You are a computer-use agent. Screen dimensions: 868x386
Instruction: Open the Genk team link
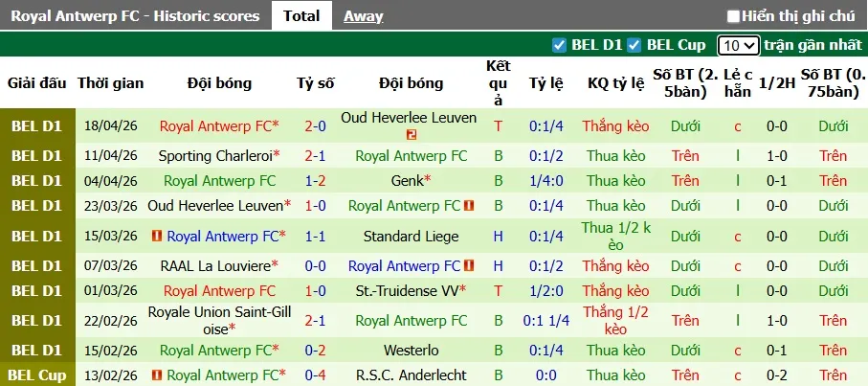[407, 180]
